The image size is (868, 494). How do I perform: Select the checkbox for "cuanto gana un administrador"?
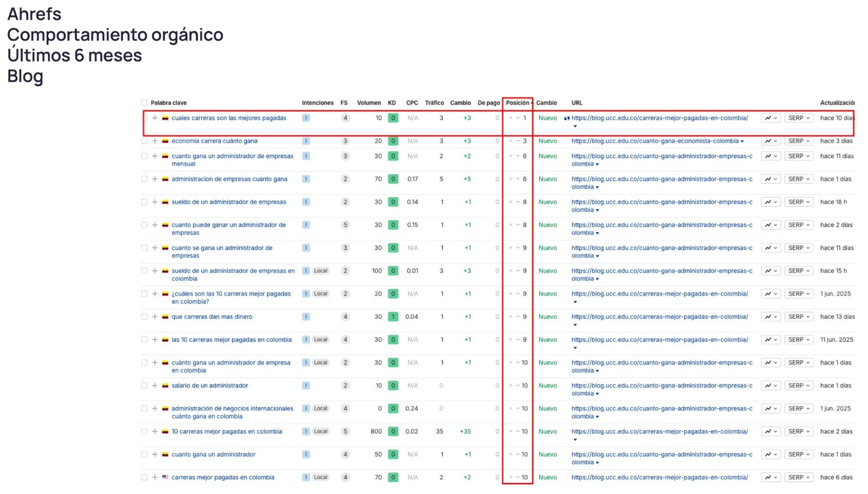(144, 454)
